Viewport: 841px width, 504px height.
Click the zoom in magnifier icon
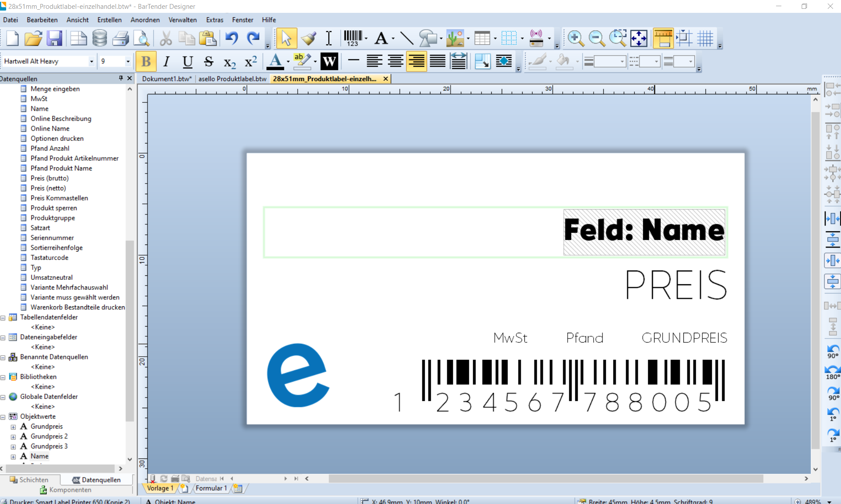coord(575,38)
